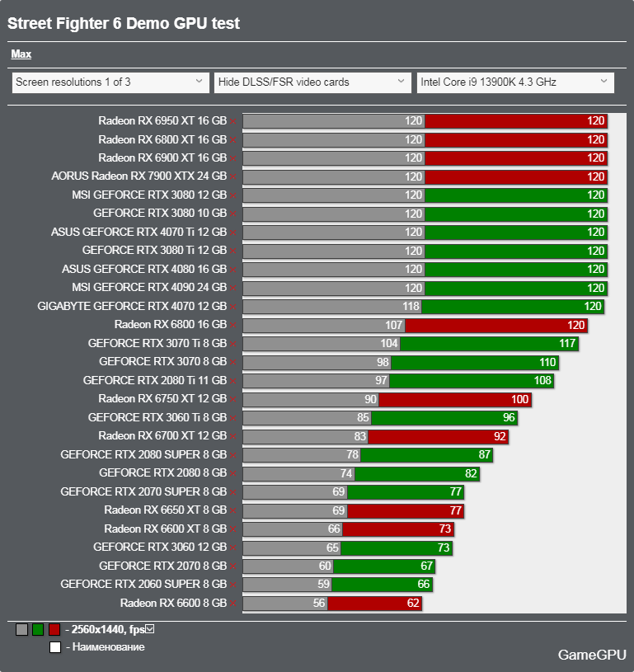Select the Max settings tab
Screen dimensions: 634x672
coord(21,54)
